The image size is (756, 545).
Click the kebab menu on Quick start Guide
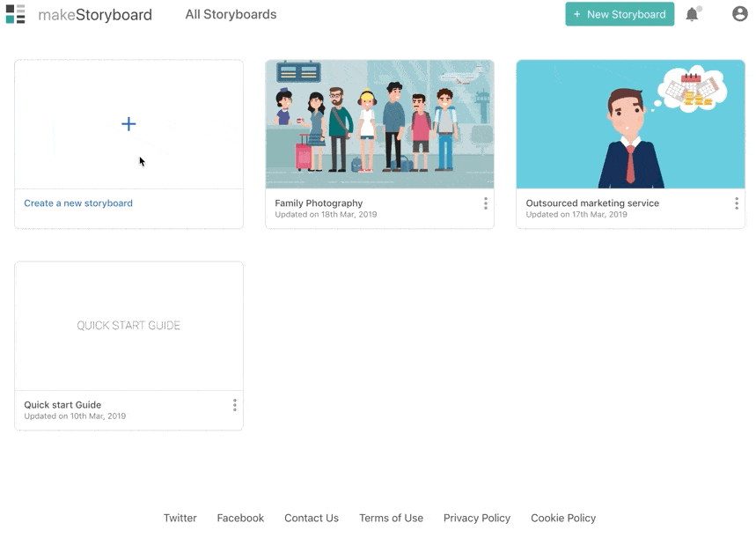click(235, 405)
